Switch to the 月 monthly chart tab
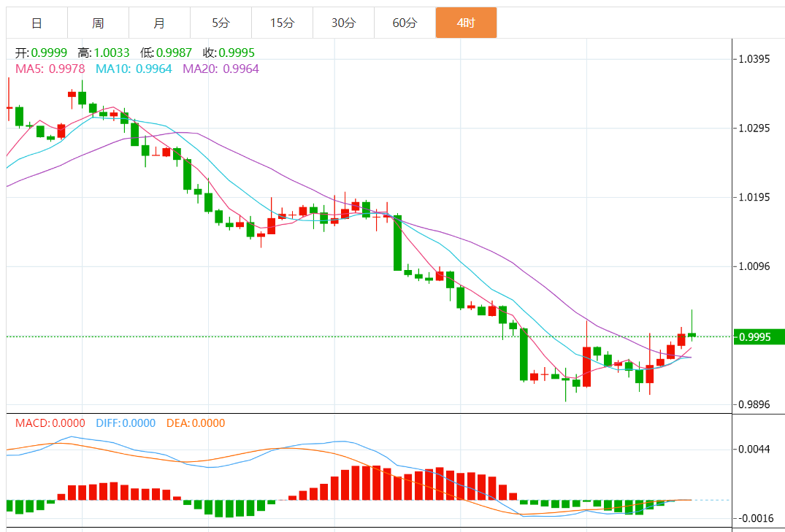 point(159,23)
